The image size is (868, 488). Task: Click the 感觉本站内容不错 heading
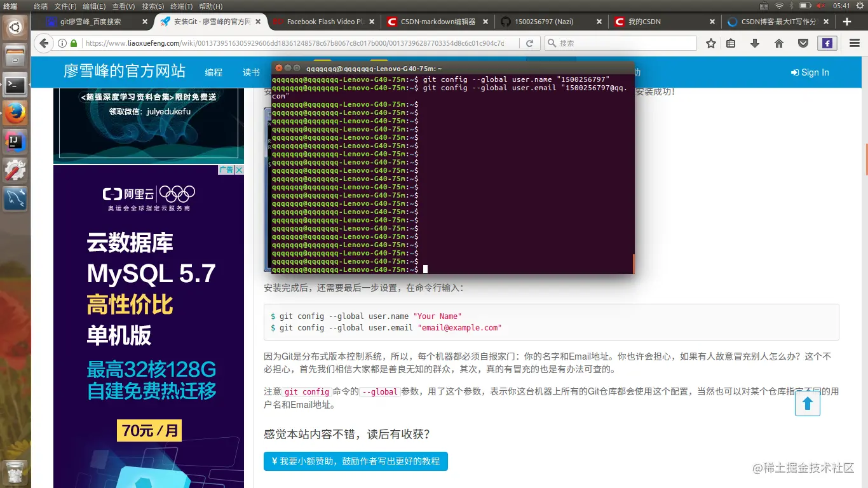(347, 435)
